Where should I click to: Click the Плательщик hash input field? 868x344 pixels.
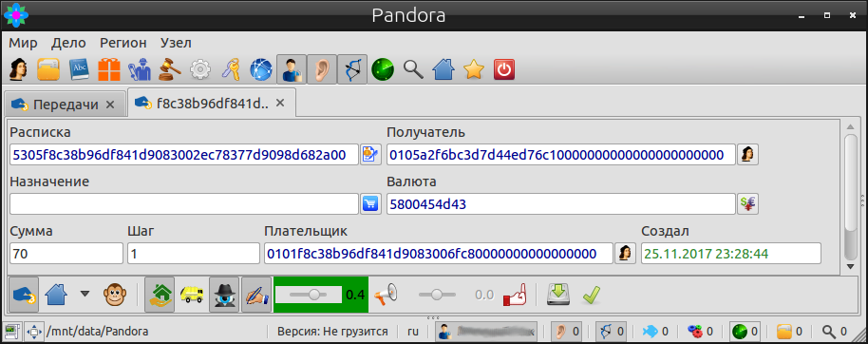(x=439, y=254)
